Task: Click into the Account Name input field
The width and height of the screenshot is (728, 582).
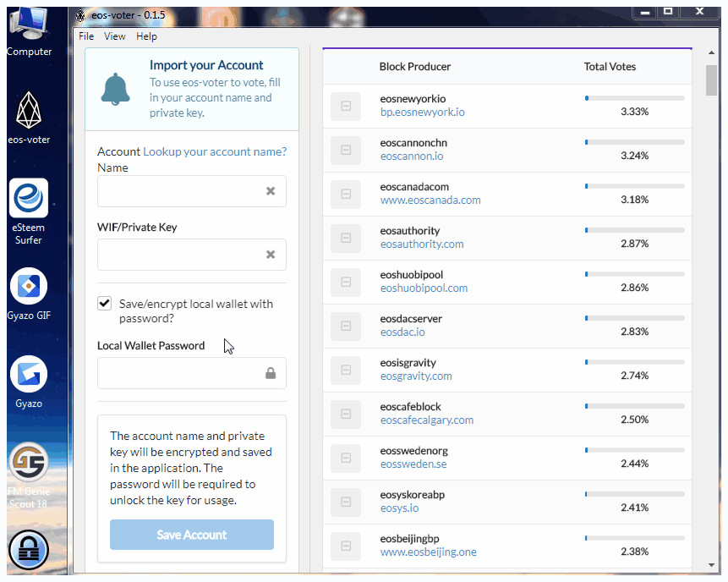Action: [x=192, y=191]
